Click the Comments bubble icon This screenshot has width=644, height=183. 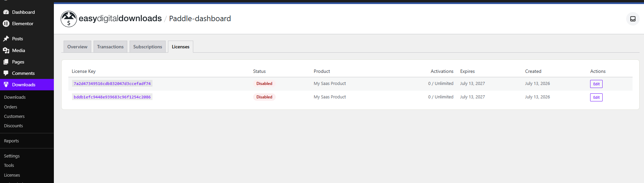coord(6,73)
